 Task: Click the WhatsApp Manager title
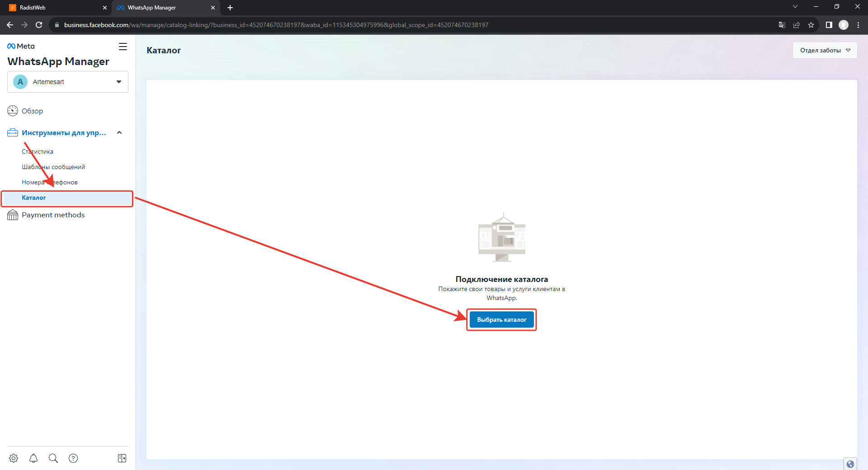58,61
